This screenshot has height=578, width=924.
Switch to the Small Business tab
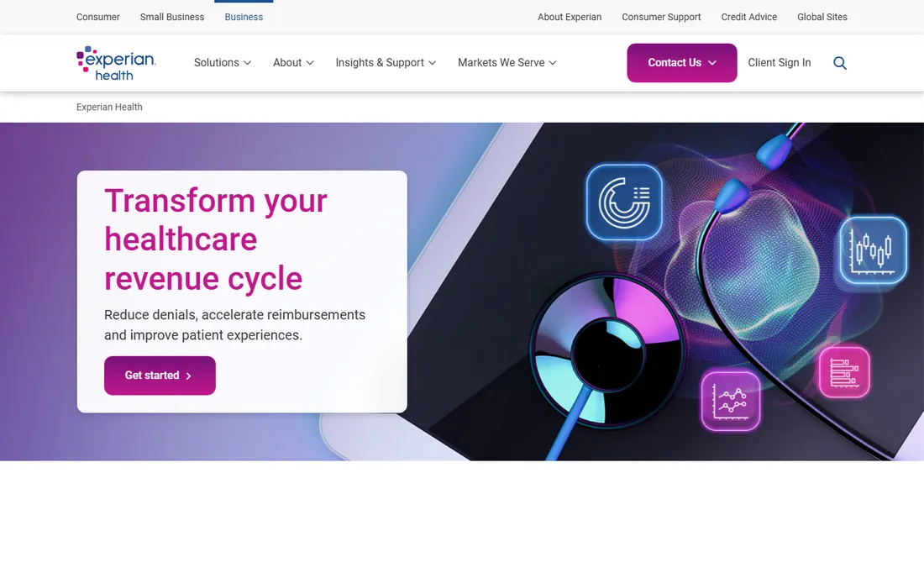(172, 17)
